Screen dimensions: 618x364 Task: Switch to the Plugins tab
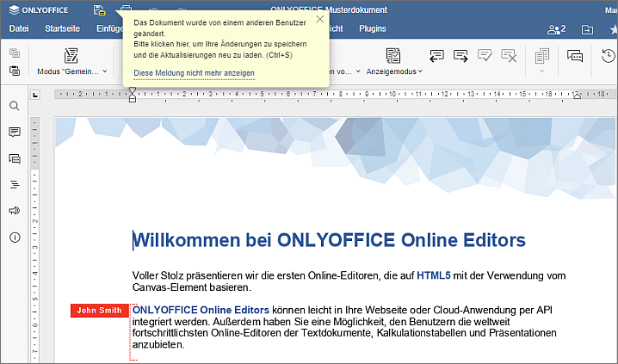click(372, 29)
